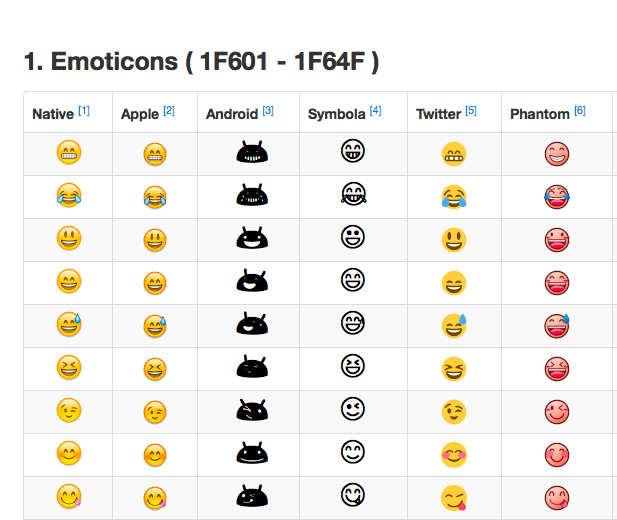Click the Symbola tears of joy emoji
This screenshot has width=617, height=520.
(353, 195)
